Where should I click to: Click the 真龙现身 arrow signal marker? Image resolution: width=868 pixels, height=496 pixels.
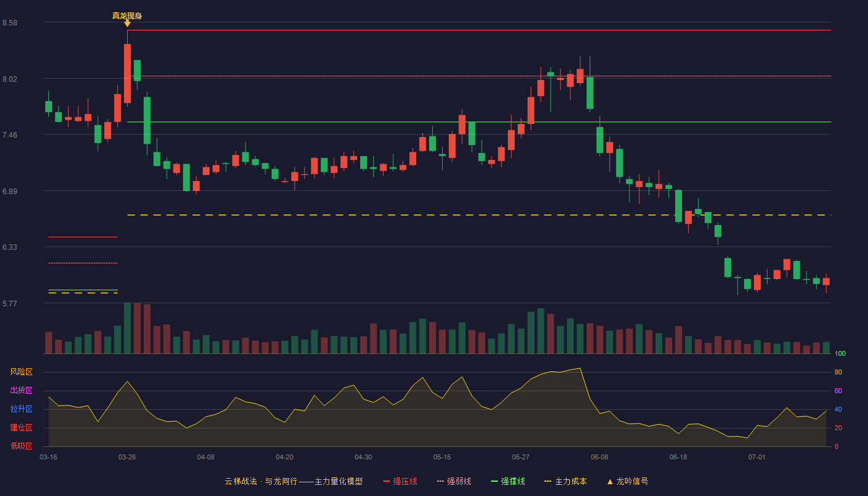127,23
